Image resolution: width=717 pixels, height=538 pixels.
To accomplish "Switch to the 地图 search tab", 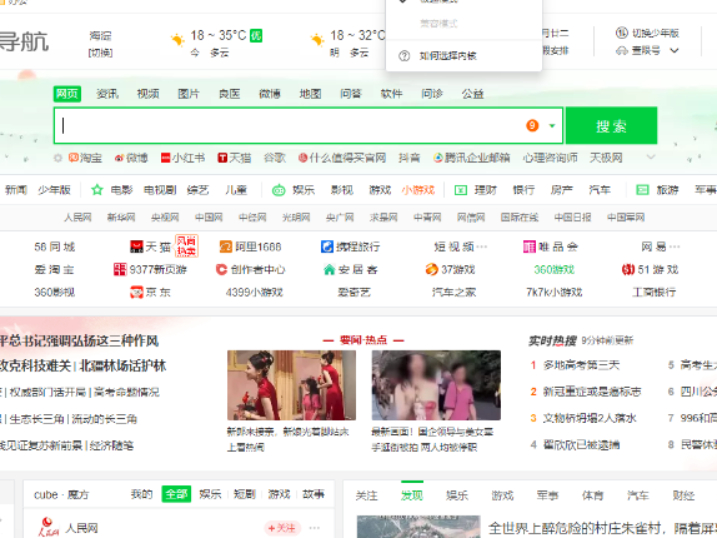I will point(310,94).
